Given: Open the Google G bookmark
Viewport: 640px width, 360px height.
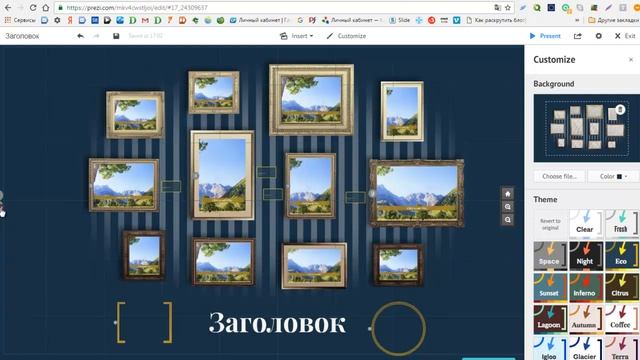Looking at the screenshot, I should click(300, 20).
